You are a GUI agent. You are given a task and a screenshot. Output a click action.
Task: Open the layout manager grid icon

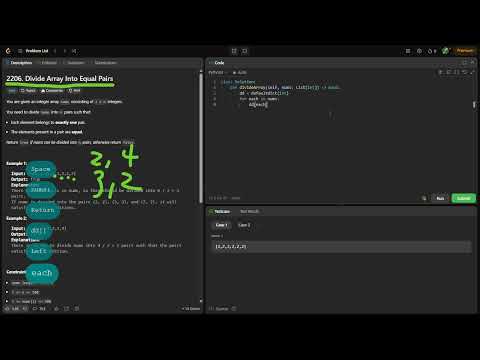coord(408,51)
